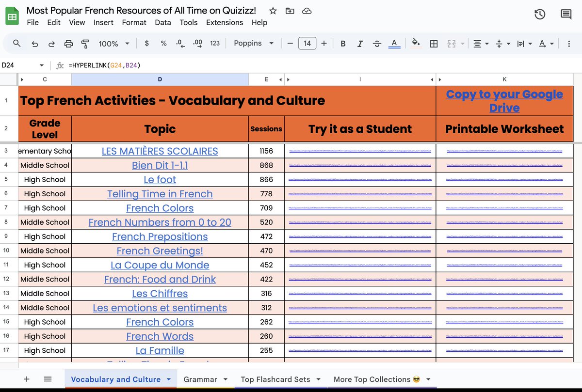Toggle strikethrough formatting
Viewport: 582px width, 392px height.
[377, 44]
